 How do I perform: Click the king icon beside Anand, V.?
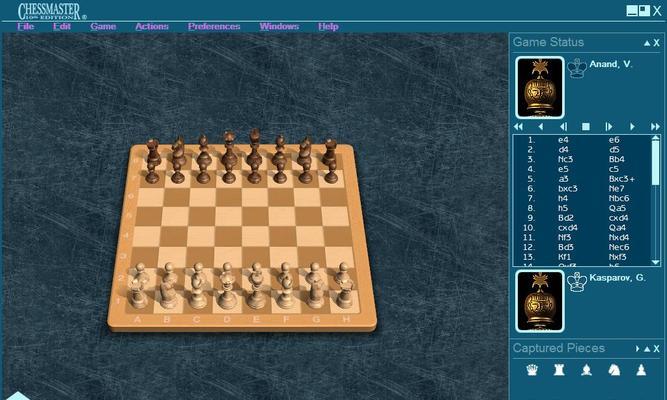pyautogui.click(x=577, y=68)
